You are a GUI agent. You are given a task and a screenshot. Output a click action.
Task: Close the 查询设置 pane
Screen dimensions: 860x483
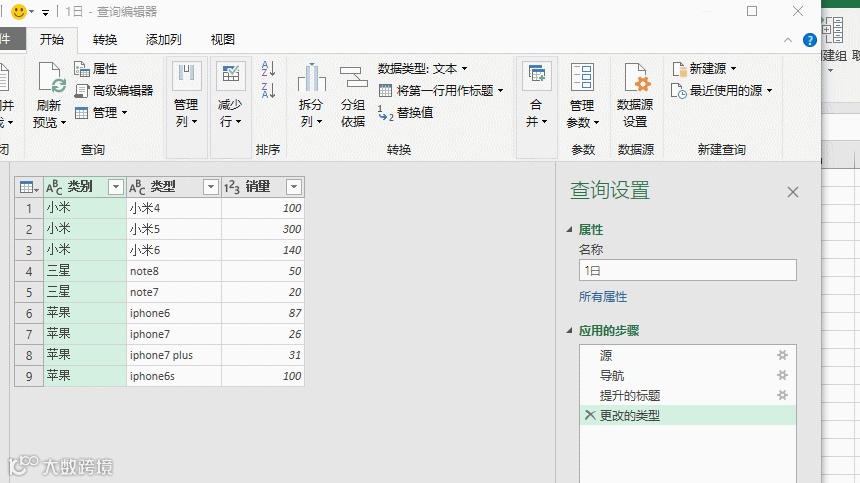tap(793, 192)
